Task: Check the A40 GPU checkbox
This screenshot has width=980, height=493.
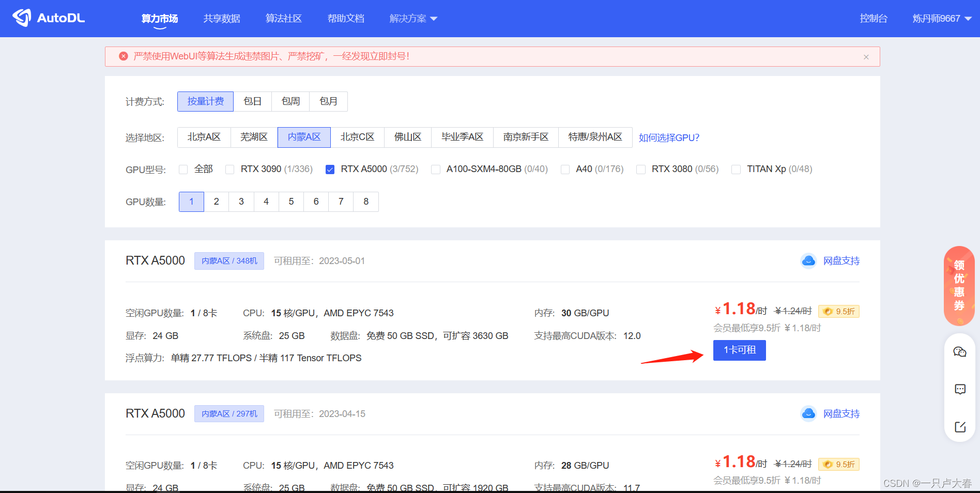Action: [565, 170]
